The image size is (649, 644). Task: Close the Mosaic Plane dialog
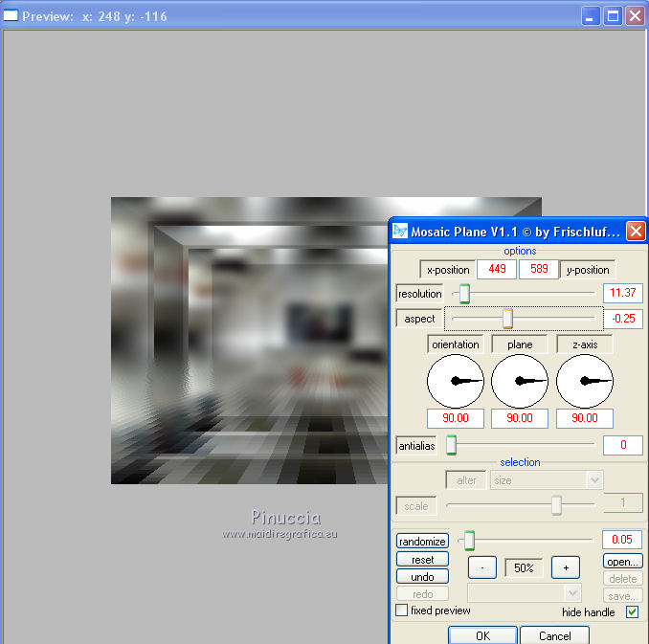click(x=636, y=231)
